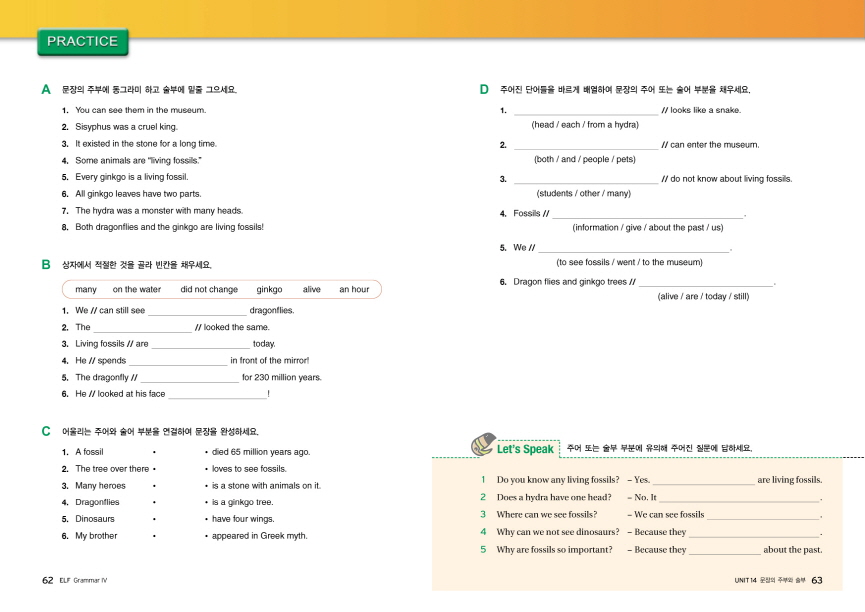This screenshot has height=612, width=865.
Task: Click the blank before "are living fossils"
Action: [703, 481]
